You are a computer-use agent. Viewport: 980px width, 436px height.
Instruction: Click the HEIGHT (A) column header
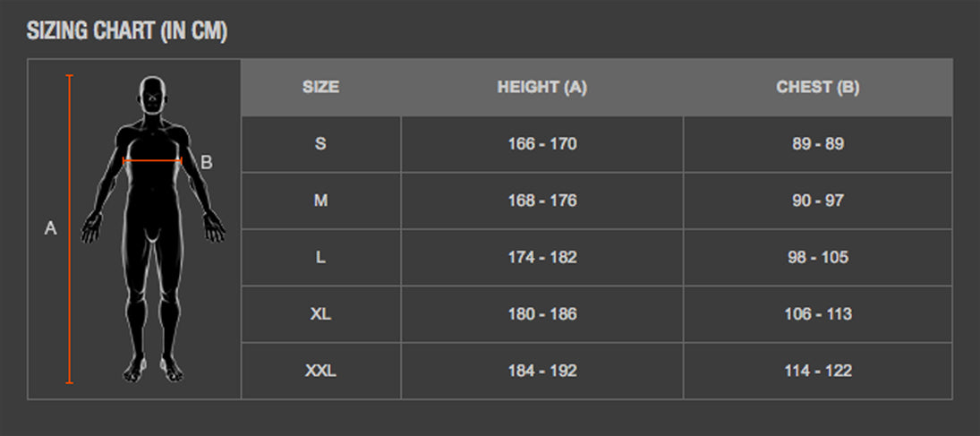541,88
